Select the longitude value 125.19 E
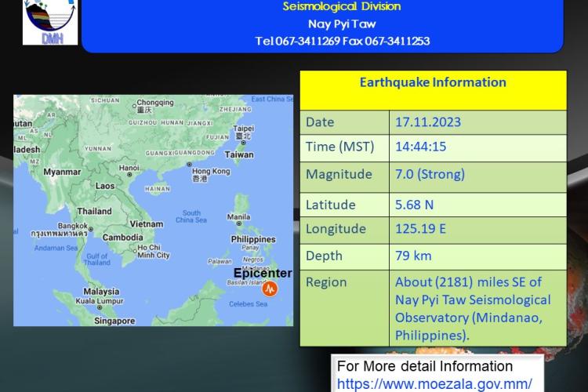Image resolution: width=588 pixels, height=392 pixels. coord(420,229)
